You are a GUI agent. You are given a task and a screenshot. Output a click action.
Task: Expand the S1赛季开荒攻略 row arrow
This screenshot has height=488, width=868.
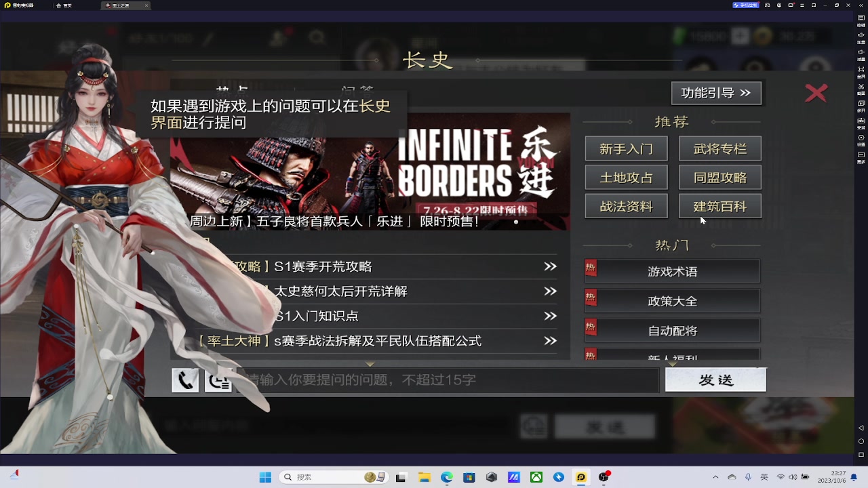coord(550,266)
